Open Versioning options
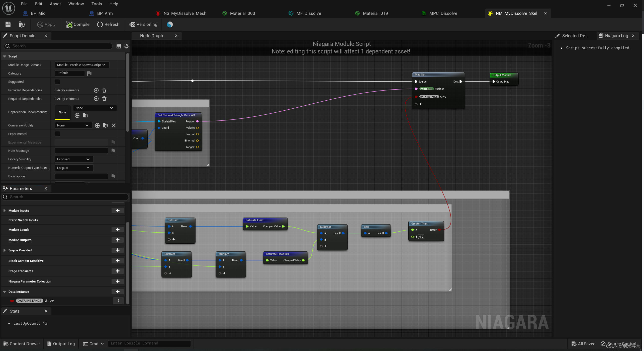 (143, 24)
